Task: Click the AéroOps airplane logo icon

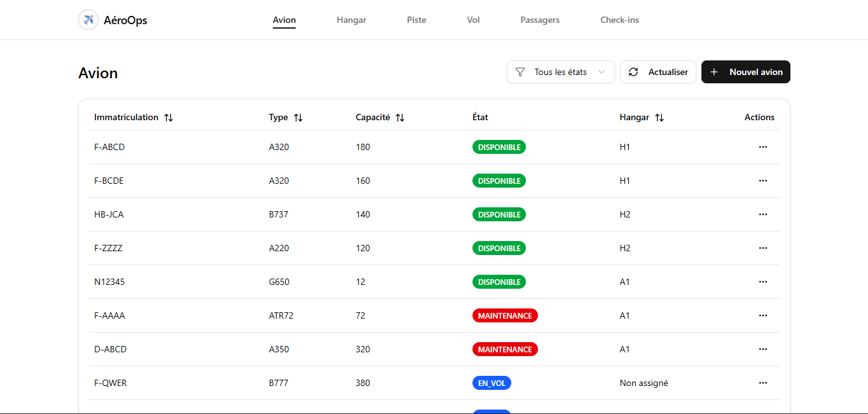Action: pyautogui.click(x=88, y=19)
